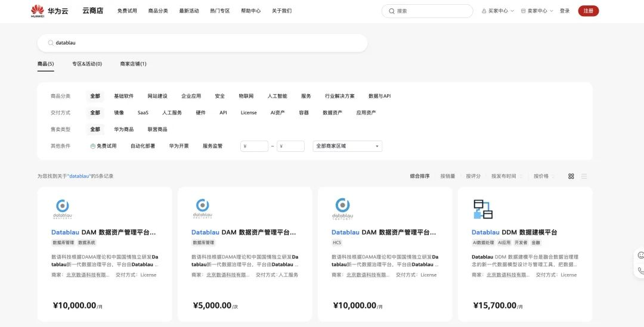
Task: Click the ¥15,700.00 price text
Action: point(494,305)
